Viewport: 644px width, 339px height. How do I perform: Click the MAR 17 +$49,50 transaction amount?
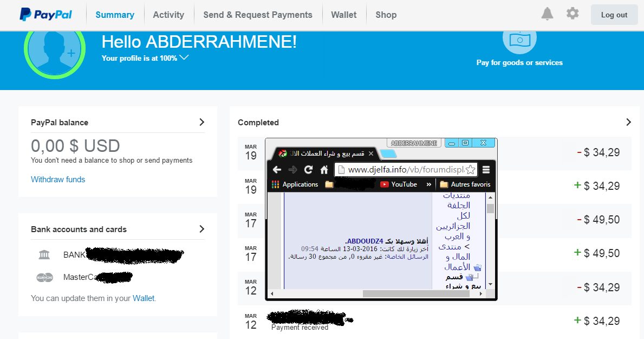click(597, 253)
